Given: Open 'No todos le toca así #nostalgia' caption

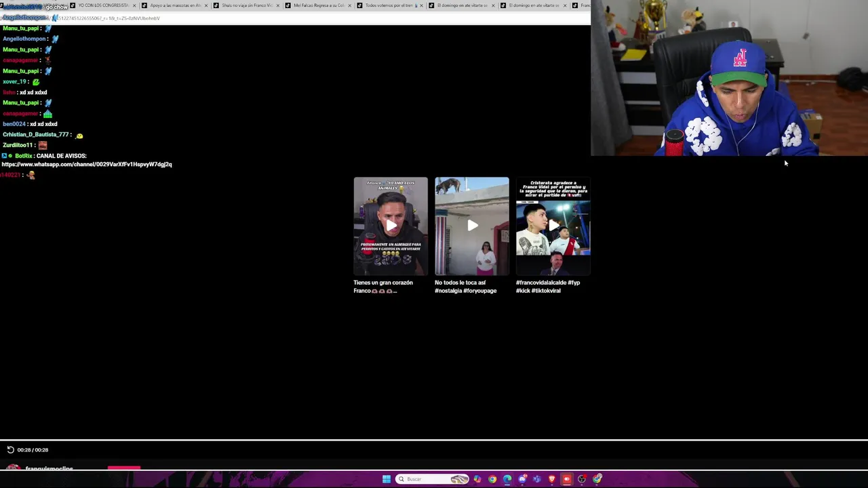Looking at the screenshot, I should pos(466,287).
